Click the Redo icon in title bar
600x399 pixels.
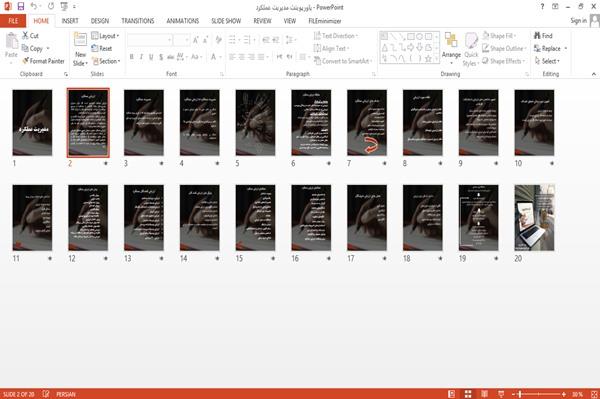(x=51, y=6)
